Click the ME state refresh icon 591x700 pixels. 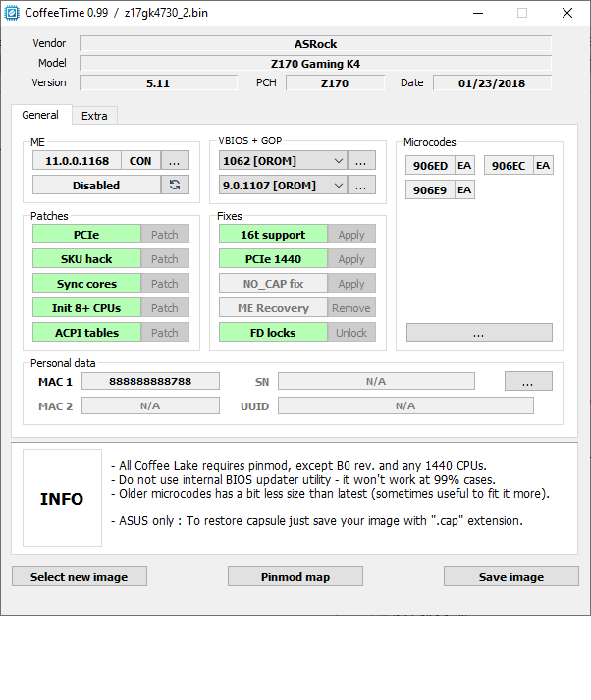175,185
